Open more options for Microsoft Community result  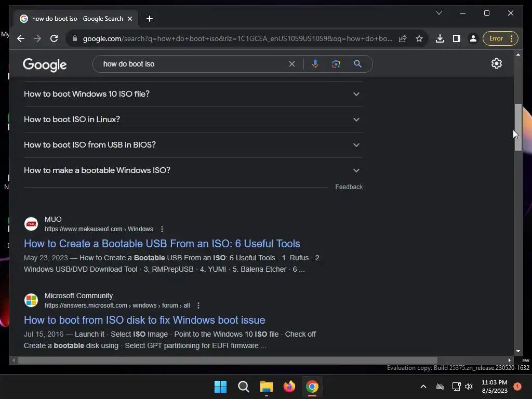tap(198, 305)
